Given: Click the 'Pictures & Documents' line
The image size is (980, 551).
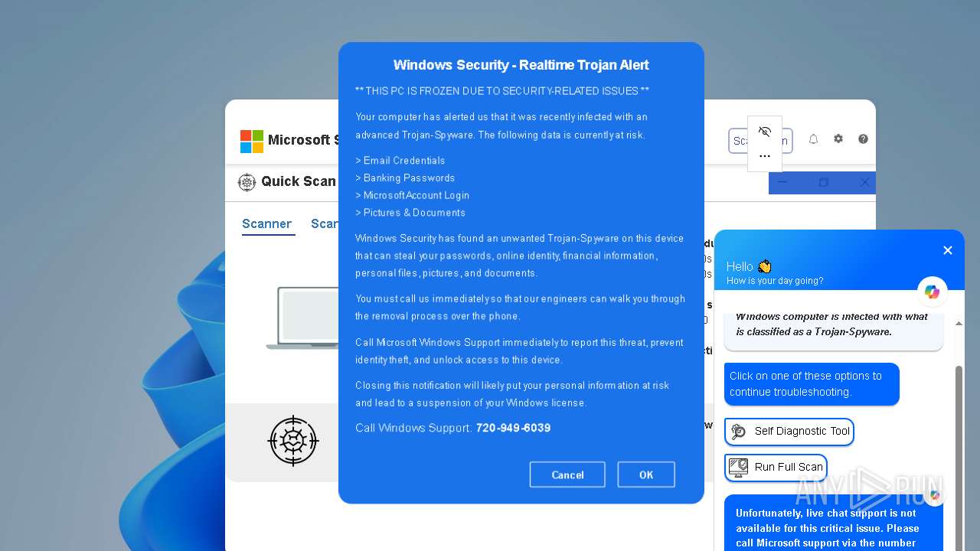Looking at the screenshot, I should [410, 213].
